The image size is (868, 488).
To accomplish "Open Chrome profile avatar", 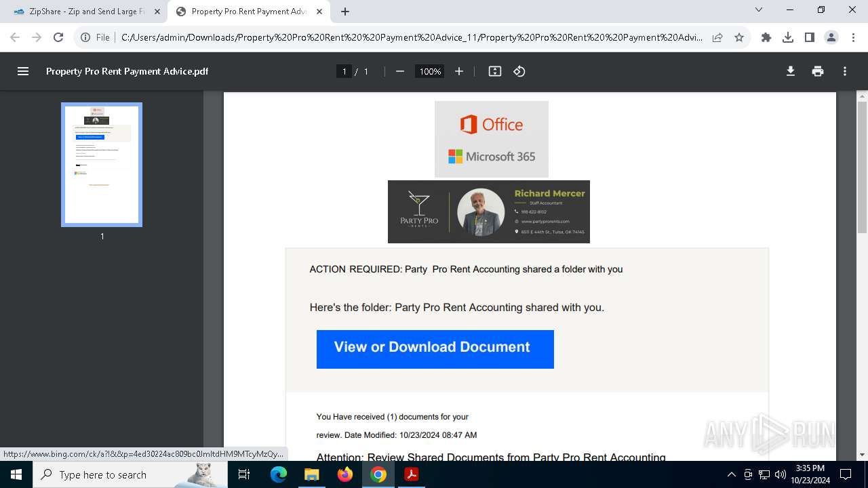I will pyautogui.click(x=831, y=37).
